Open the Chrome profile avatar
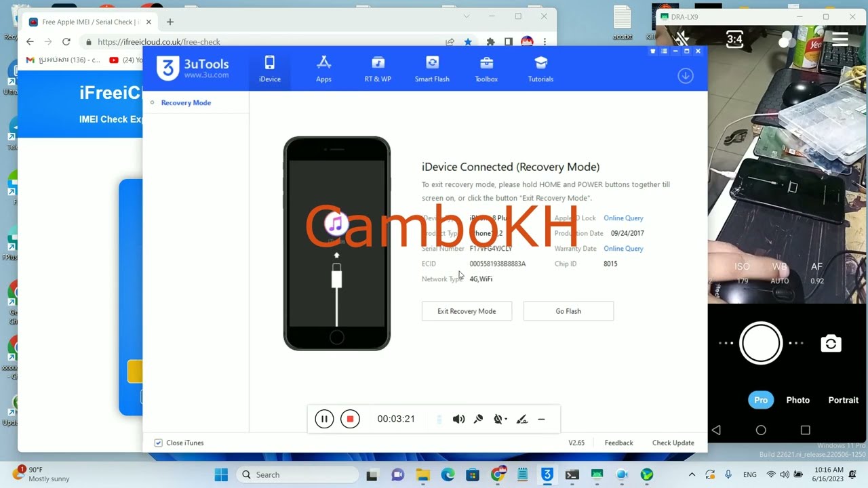Image resolution: width=868 pixels, height=488 pixels. point(527,42)
